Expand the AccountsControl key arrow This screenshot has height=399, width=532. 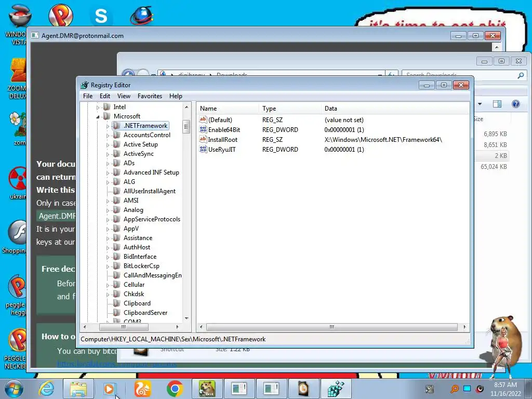(108, 136)
